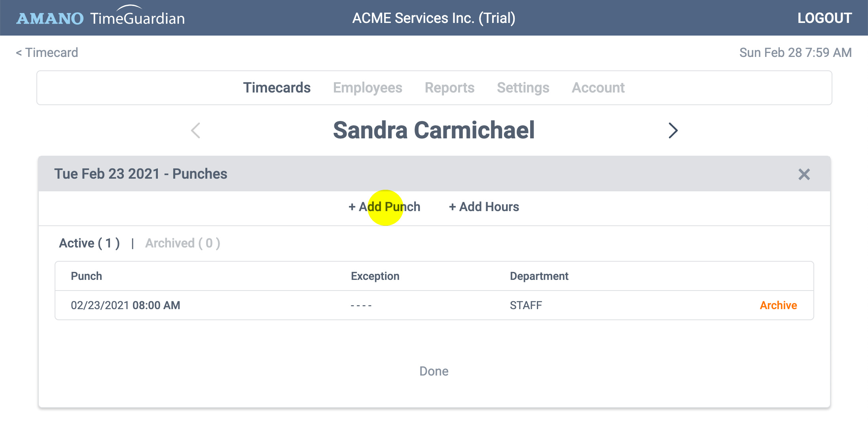Image resolution: width=868 pixels, height=421 pixels.
Task: Switch to the Archived punches tab
Action: pos(183,243)
